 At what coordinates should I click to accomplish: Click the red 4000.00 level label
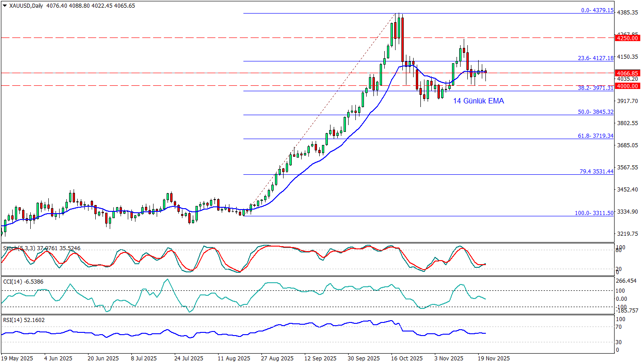[x=627, y=86]
